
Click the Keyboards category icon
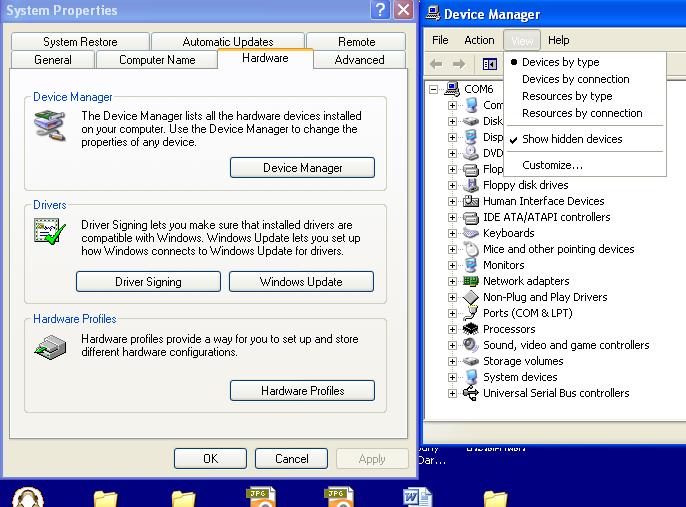click(x=471, y=233)
